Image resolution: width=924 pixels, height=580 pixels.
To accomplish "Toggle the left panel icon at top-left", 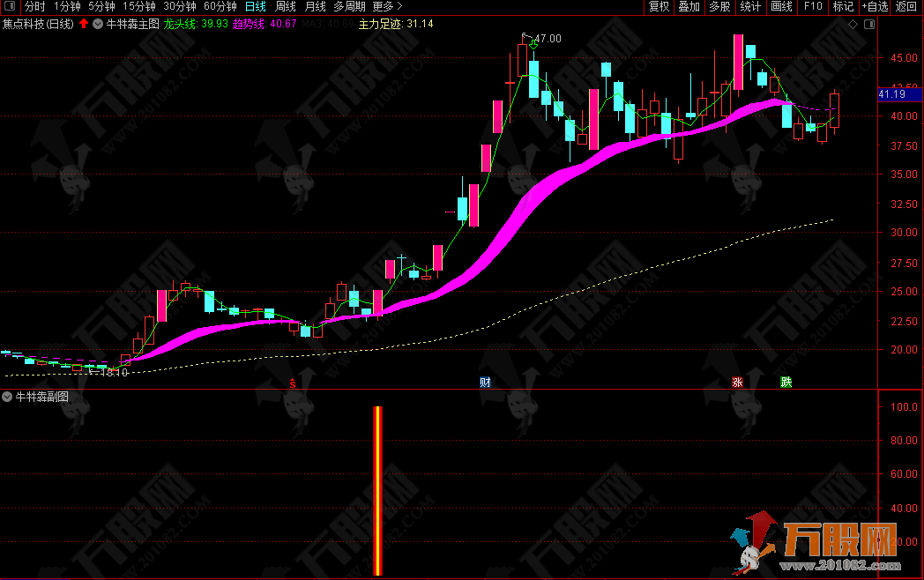I will click(x=10, y=7).
